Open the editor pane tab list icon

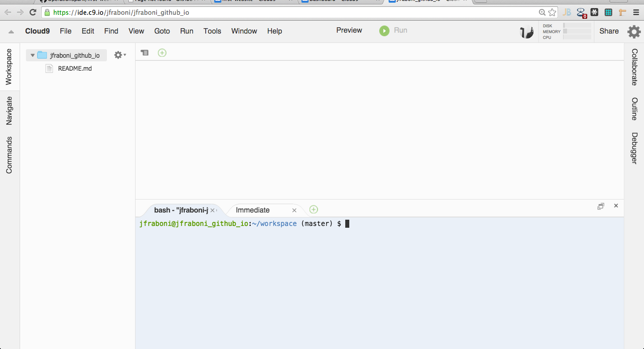click(144, 53)
